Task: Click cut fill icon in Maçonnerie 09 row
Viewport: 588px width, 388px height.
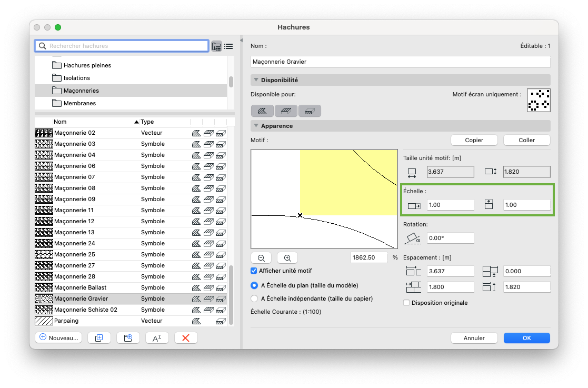Action: [221, 200]
